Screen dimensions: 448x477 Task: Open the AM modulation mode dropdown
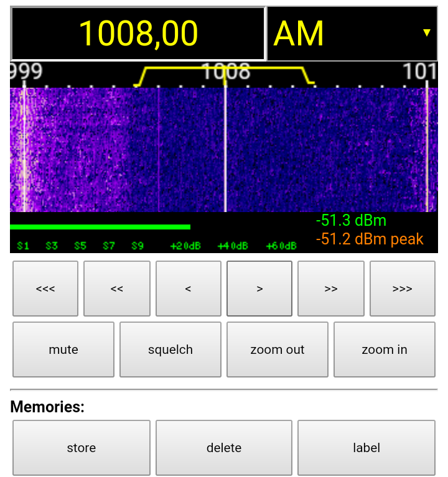(352, 34)
